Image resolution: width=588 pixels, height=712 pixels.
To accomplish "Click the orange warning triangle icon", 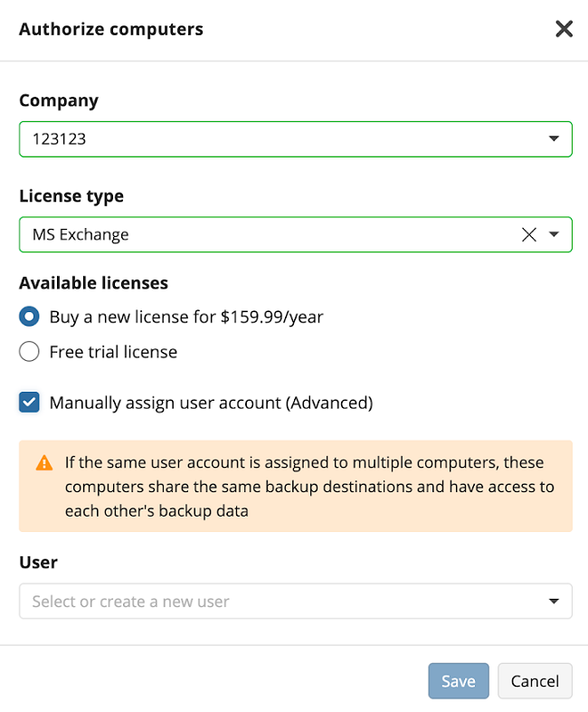I will pyautogui.click(x=44, y=462).
